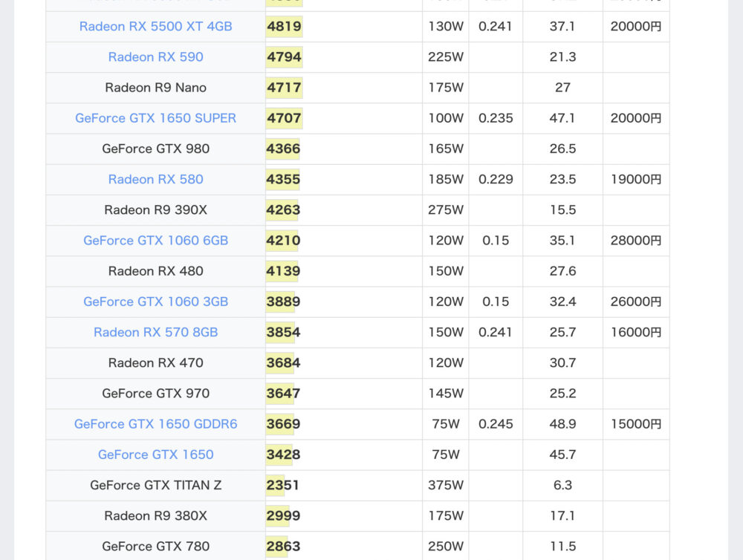The width and height of the screenshot is (743, 560).
Task: Select the GeForce GTX TITAN Z name
Action: click(x=155, y=485)
